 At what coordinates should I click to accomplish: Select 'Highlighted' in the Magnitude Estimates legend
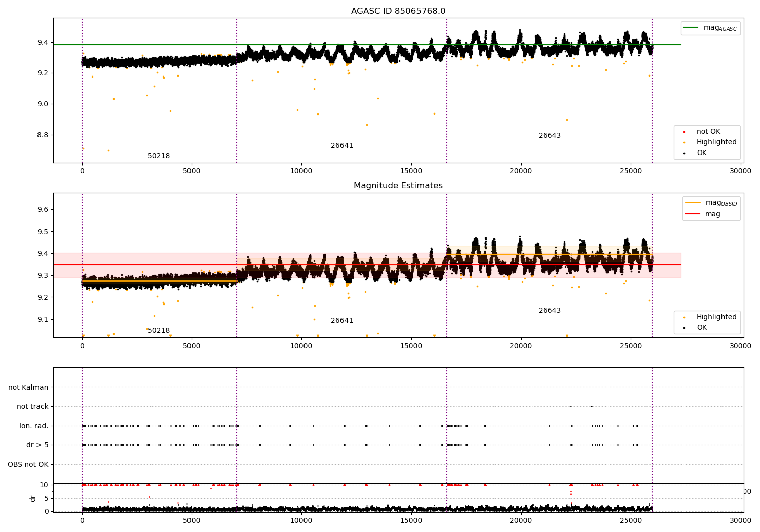tap(716, 317)
